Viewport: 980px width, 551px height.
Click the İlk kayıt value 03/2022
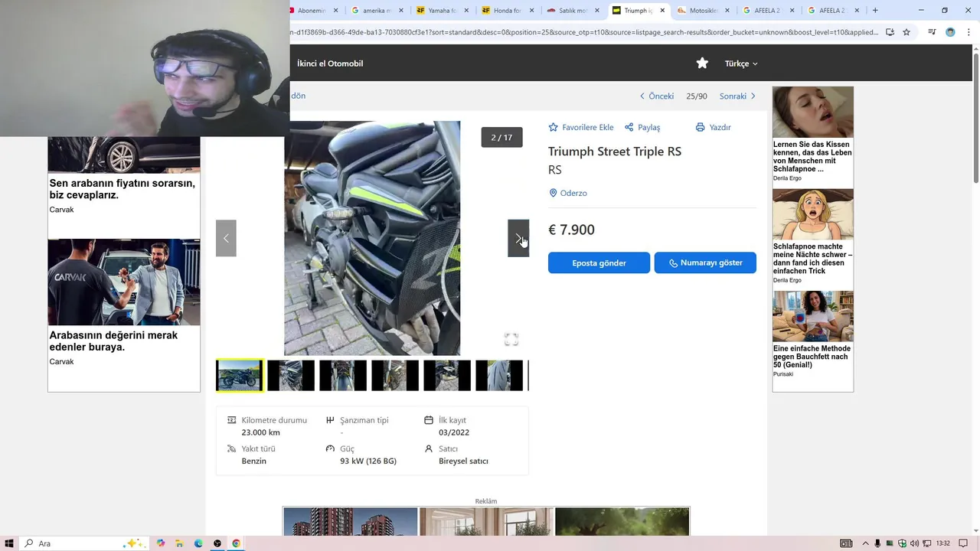point(454,432)
